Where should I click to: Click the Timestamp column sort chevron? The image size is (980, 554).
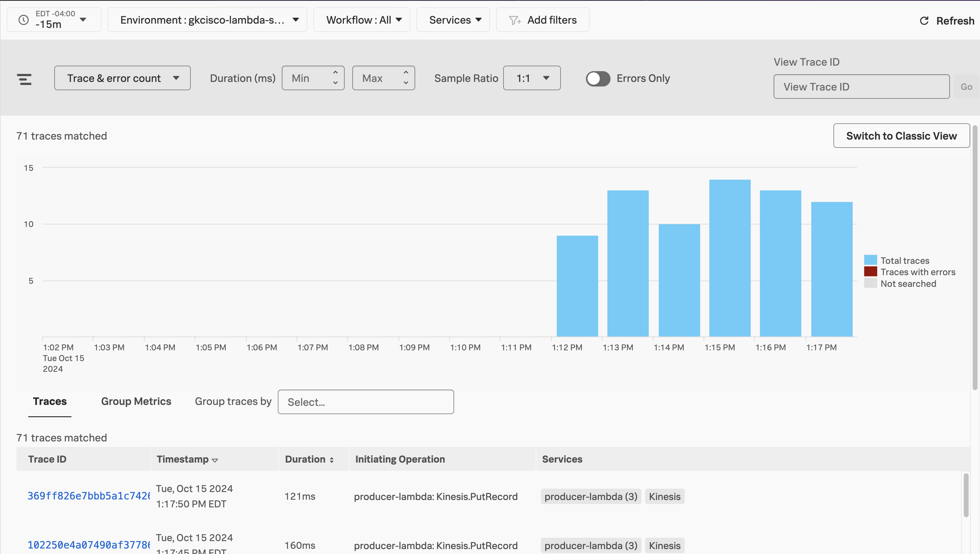pos(215,460)
